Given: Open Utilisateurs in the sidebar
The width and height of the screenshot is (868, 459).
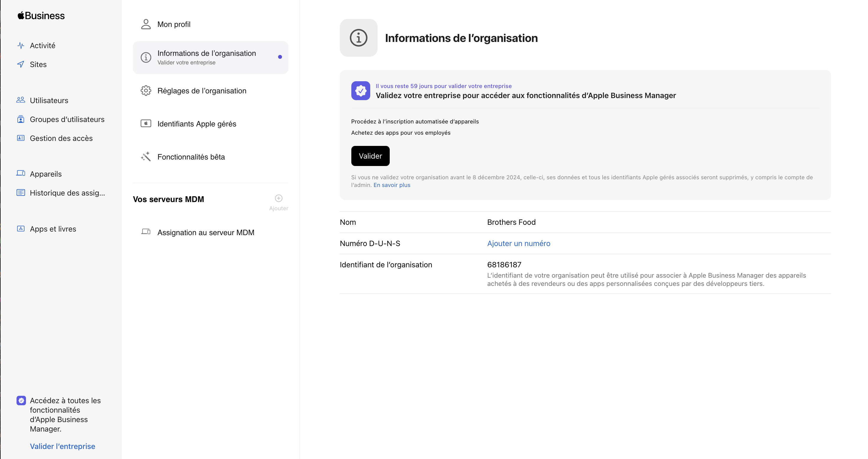Looking at the screenshot, I should click(49, 100).
